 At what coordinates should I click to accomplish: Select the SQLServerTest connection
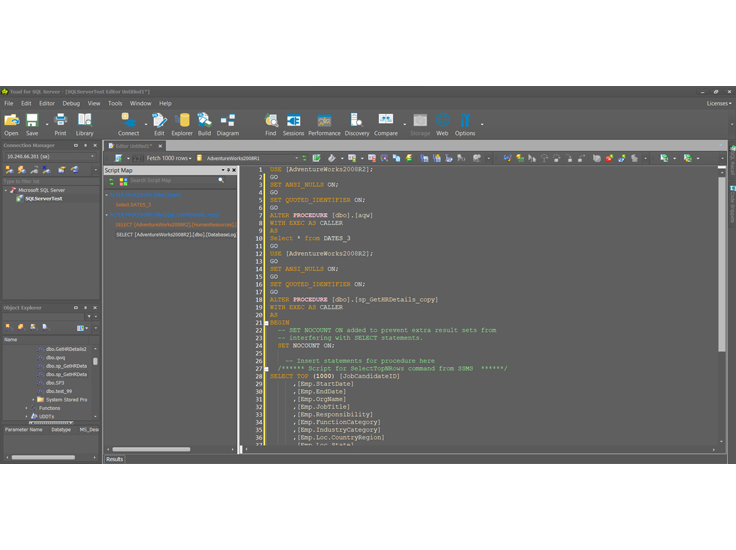pyautogui.click(x=44, y=199)
